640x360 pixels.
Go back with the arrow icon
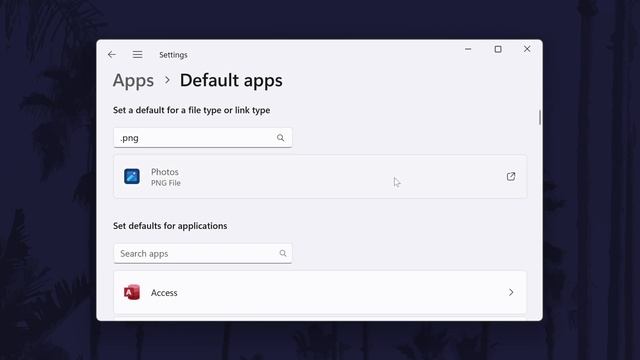coord(112,54)
